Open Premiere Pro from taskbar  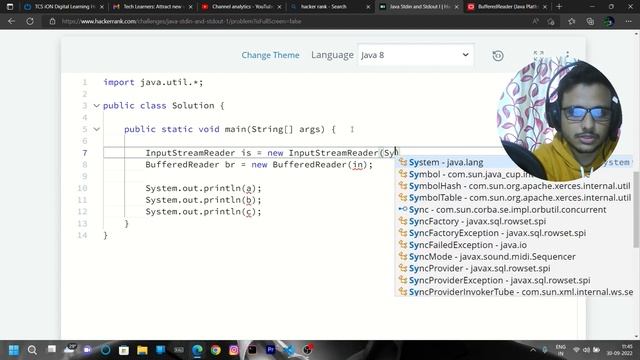click(270, 349)
